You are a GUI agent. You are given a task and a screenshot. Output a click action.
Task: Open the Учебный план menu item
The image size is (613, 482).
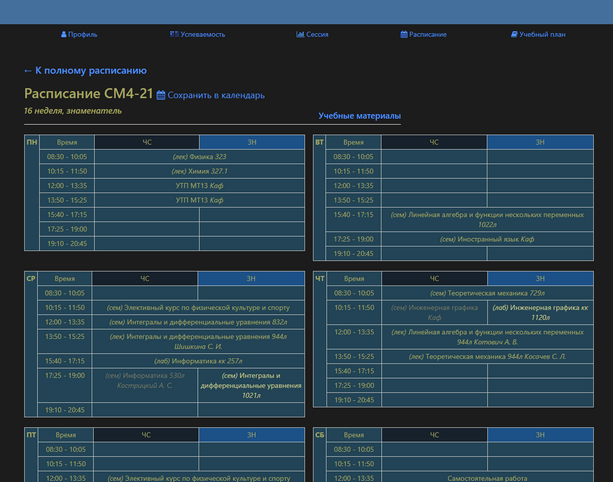click(542, 34)
